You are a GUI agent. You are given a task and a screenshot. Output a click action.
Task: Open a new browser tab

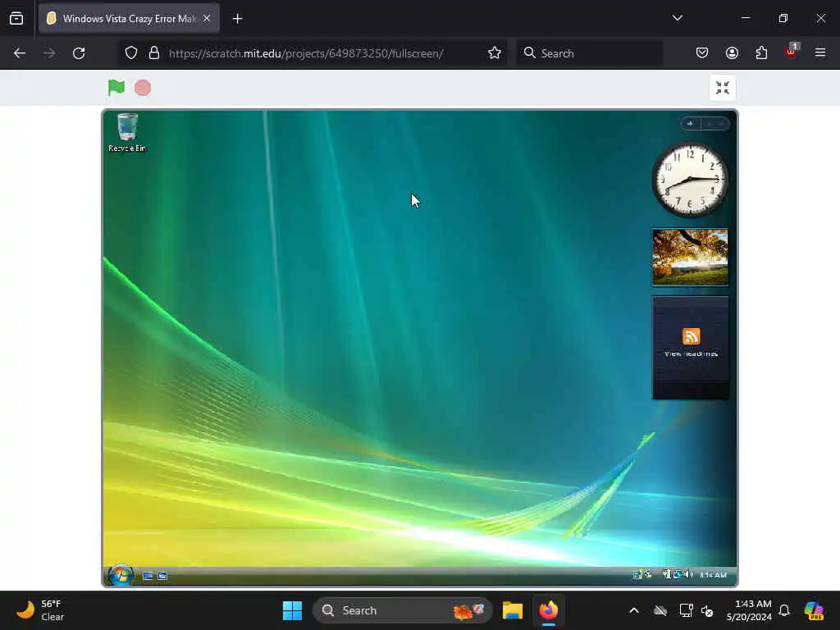237,19
